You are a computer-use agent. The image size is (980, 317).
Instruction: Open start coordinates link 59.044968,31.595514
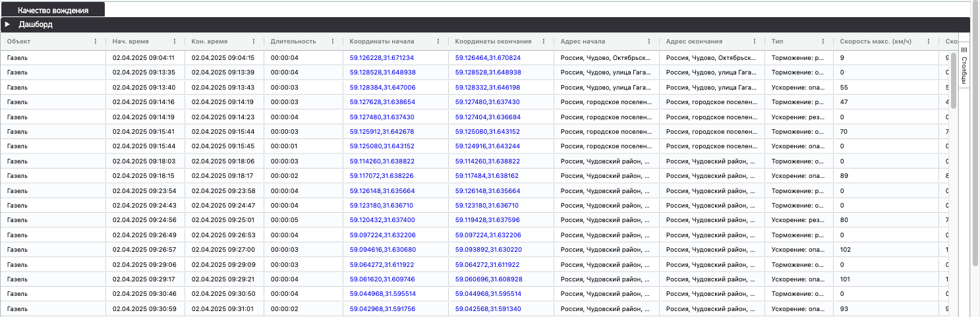382,293
